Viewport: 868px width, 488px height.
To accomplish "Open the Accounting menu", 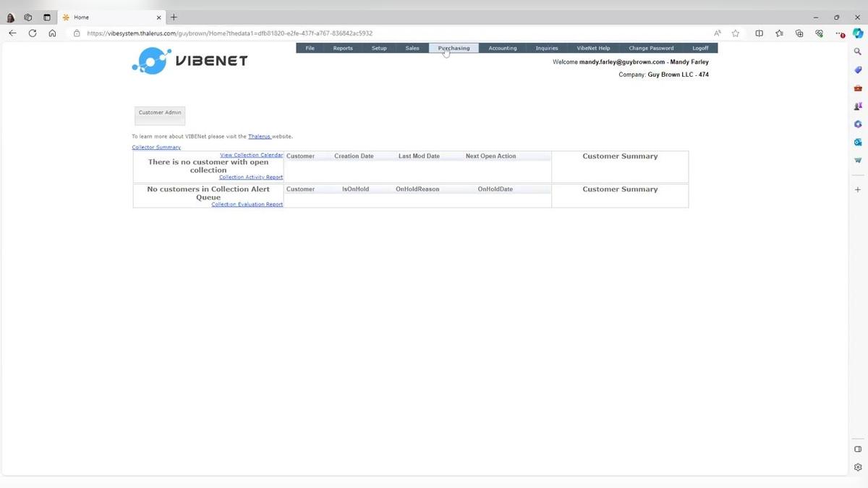I will [503, 49].
